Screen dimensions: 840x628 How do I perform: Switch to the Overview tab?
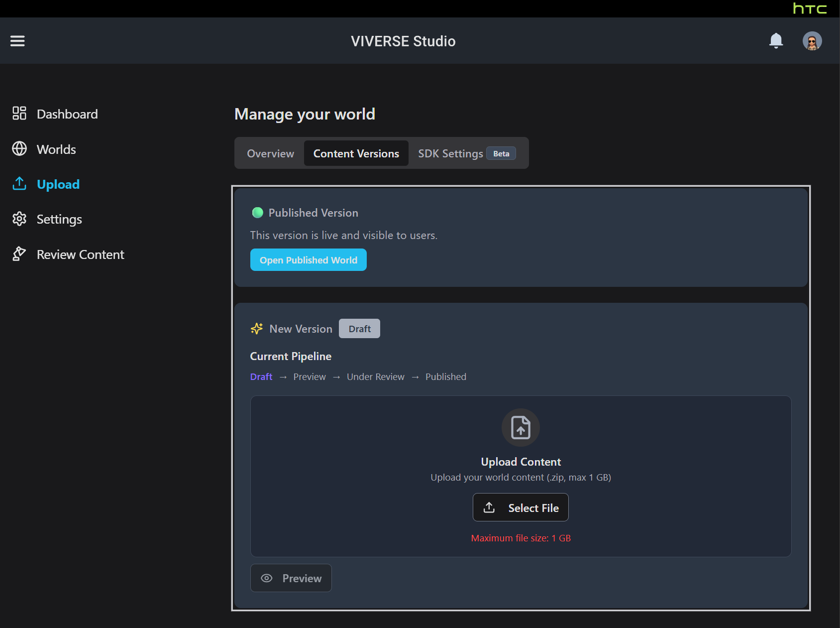click(270, 153)
